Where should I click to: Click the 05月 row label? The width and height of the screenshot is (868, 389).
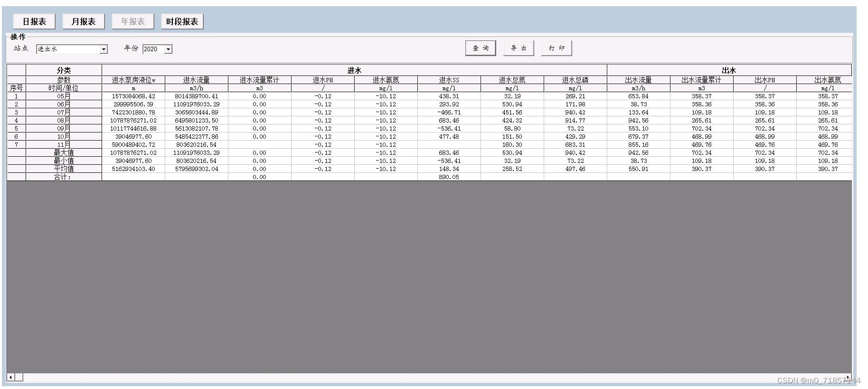click(64, 96)
